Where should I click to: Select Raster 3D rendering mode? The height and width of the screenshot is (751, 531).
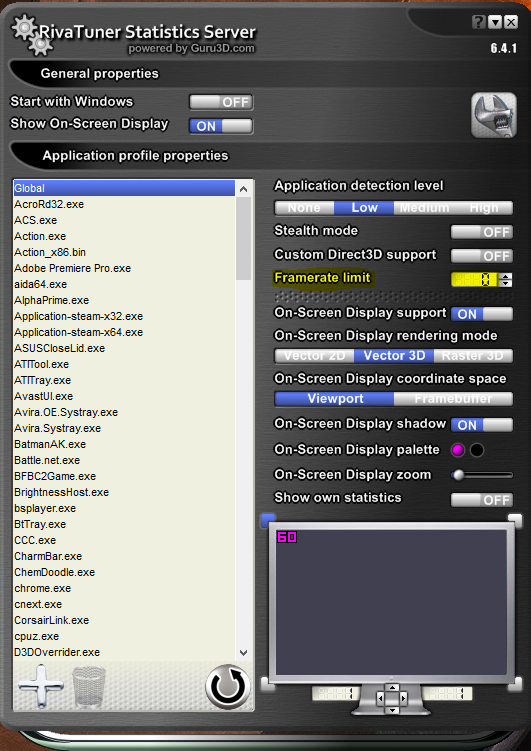473,356
